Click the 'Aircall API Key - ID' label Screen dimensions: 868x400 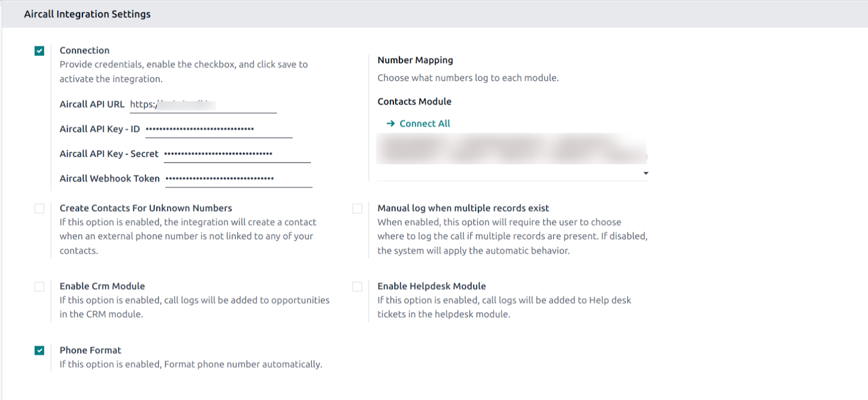(x=100, y=129)
